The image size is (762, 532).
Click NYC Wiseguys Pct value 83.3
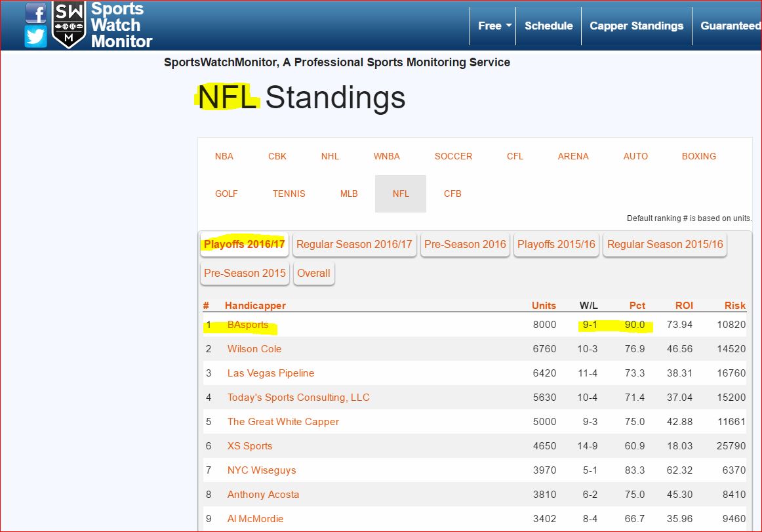coord(635,470)
